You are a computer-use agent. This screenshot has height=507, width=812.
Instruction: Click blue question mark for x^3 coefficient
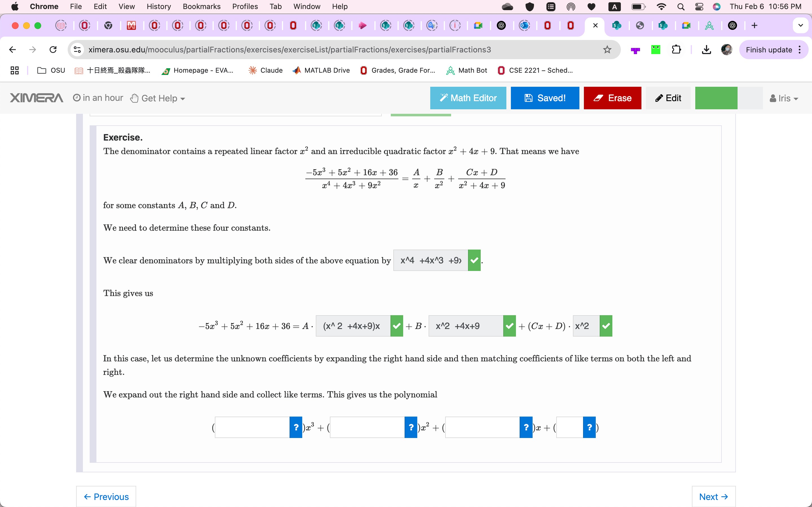pos(295,427)
